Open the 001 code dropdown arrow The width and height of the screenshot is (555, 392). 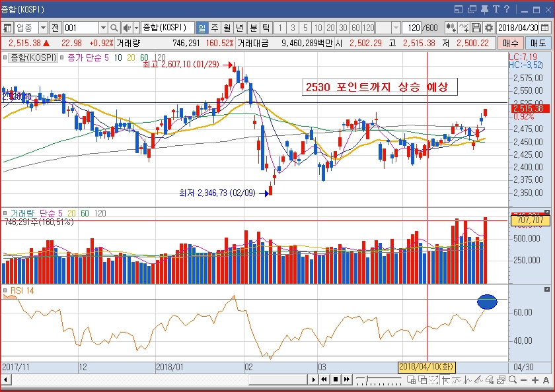[x=103, y=28]
